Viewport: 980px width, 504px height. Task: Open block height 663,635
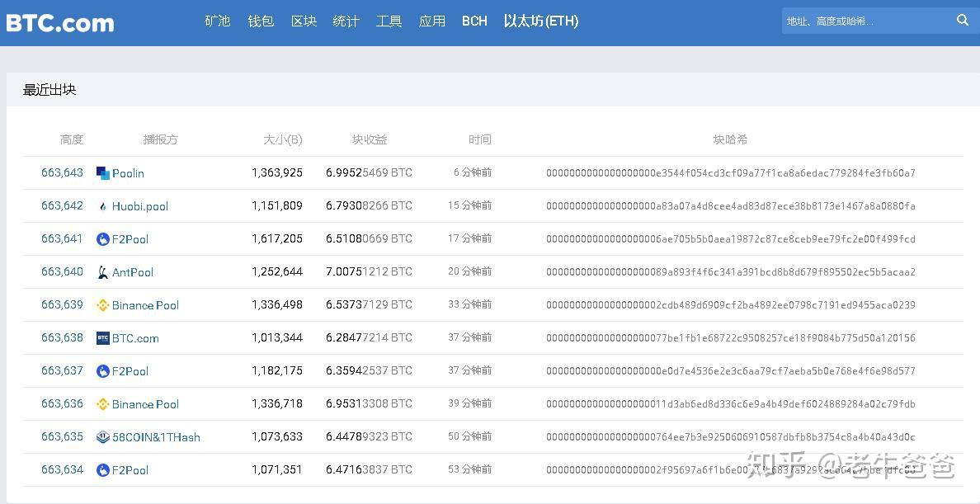62,436
